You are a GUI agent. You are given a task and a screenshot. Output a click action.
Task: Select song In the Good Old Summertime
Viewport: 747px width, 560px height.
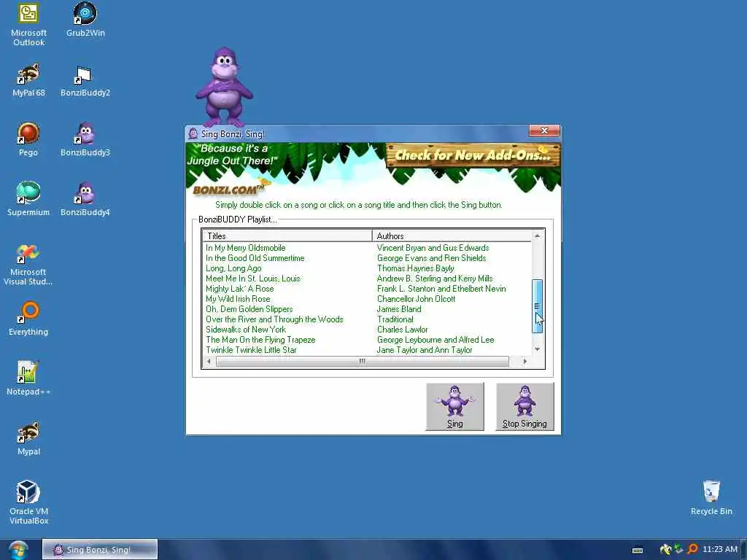point(255,258)
